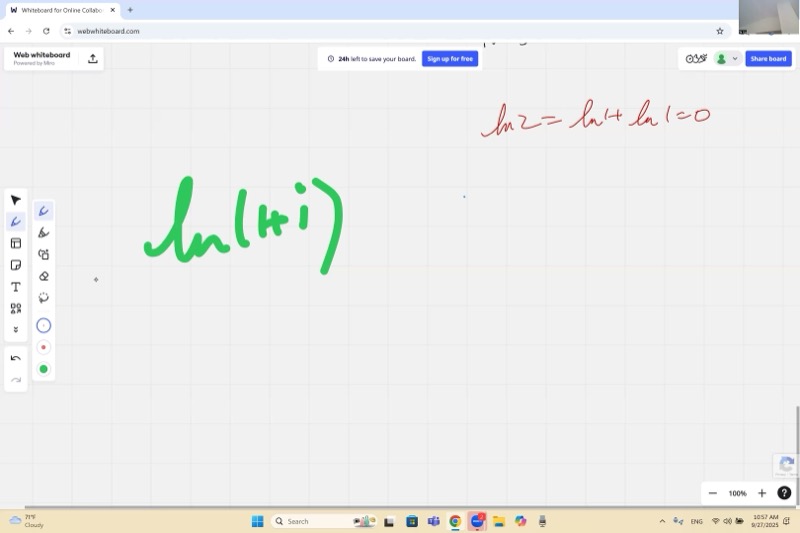Select the Text tool
Image resolution: width=800 pixels, height=533 pixels.
[x=16, y=287]
